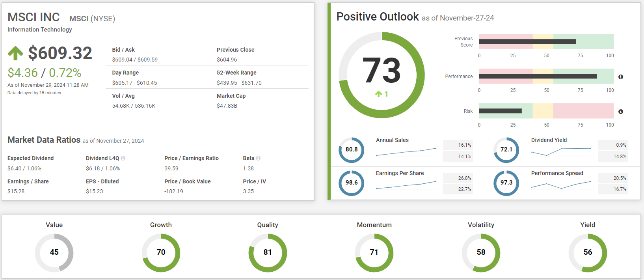Click the Dividend Yield 72.1 score ring
Screen dimensions: 644x280
[x=506, y=150]
